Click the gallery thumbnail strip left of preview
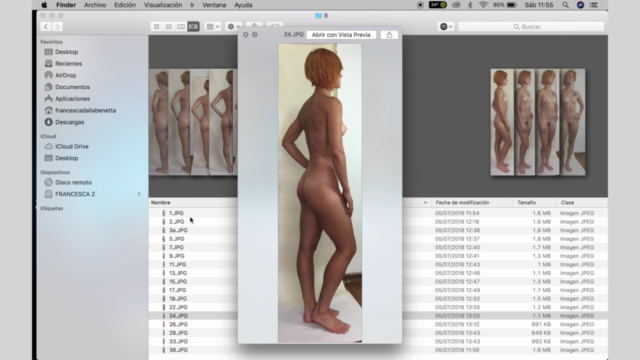640x360 pixels. click(x=193, y=122)
